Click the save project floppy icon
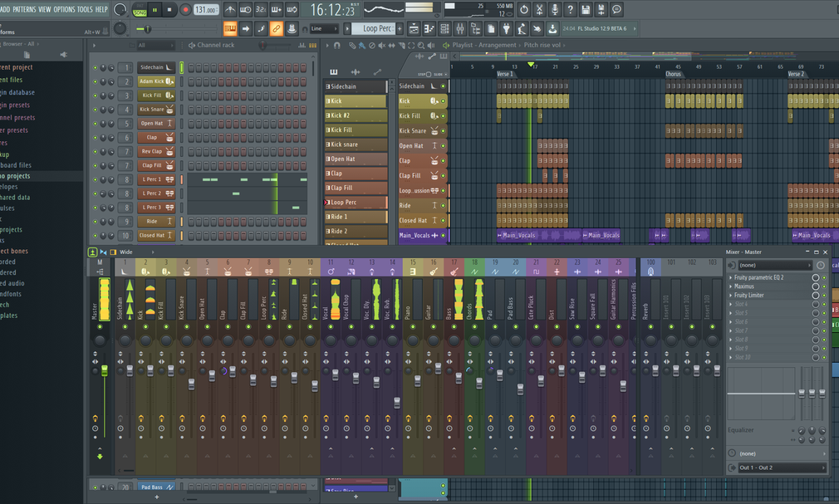 tap(586, 10)
